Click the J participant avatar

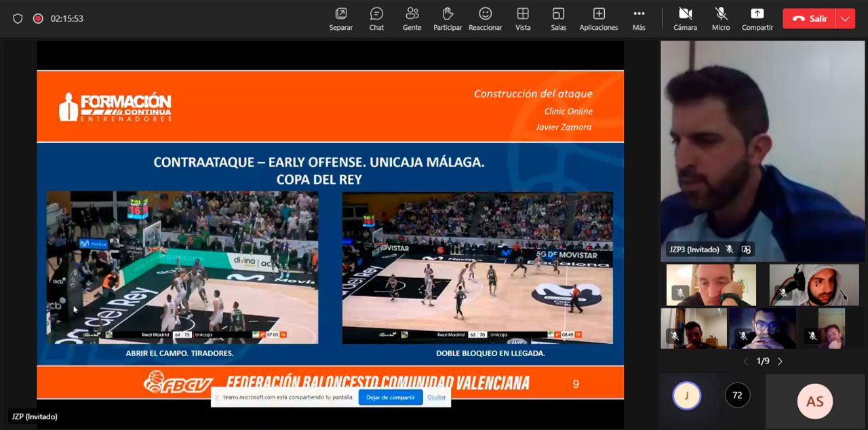coord(687,395)
